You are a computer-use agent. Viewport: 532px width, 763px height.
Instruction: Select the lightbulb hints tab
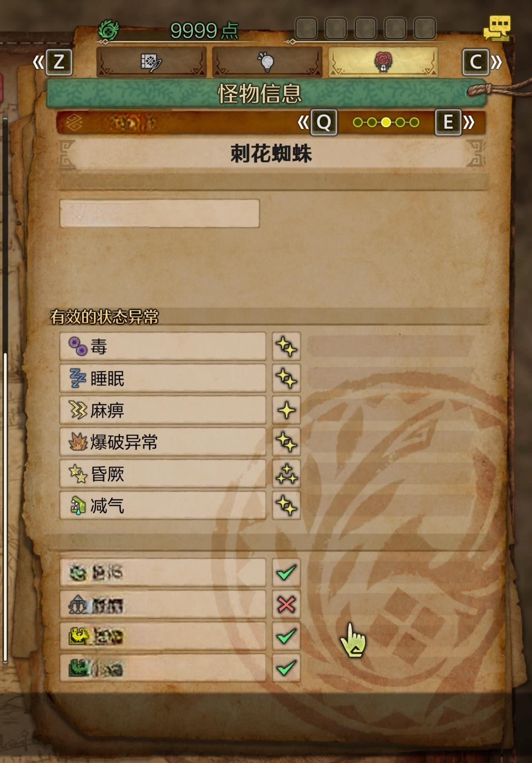[x=267, y=62]
